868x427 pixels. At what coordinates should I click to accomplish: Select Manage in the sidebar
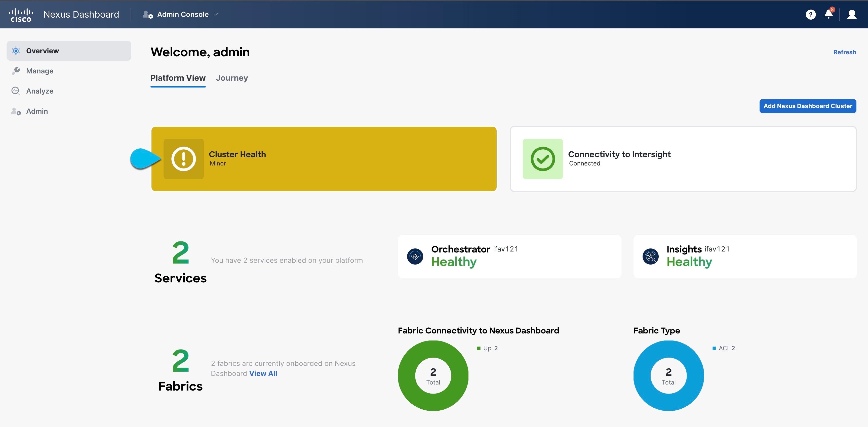69,71
